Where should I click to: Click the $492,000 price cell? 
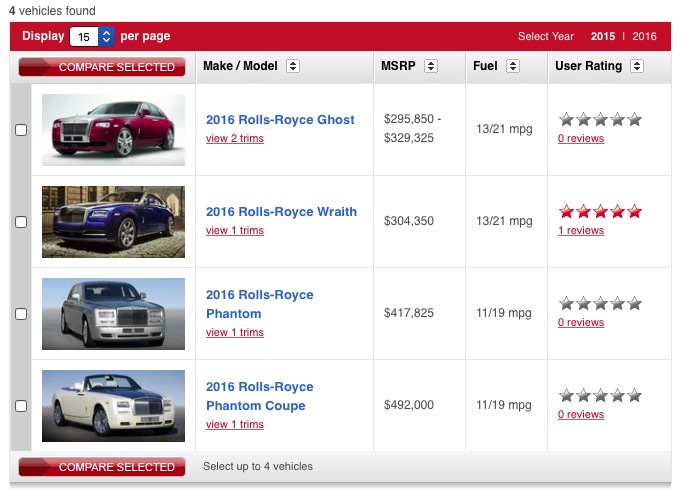[x=409, y=405]
